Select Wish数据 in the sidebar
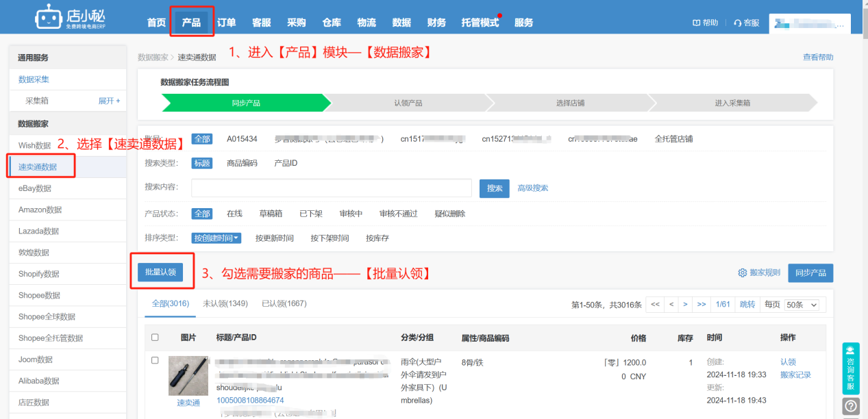Screen dimensions: 868x419 pos(35,145)
